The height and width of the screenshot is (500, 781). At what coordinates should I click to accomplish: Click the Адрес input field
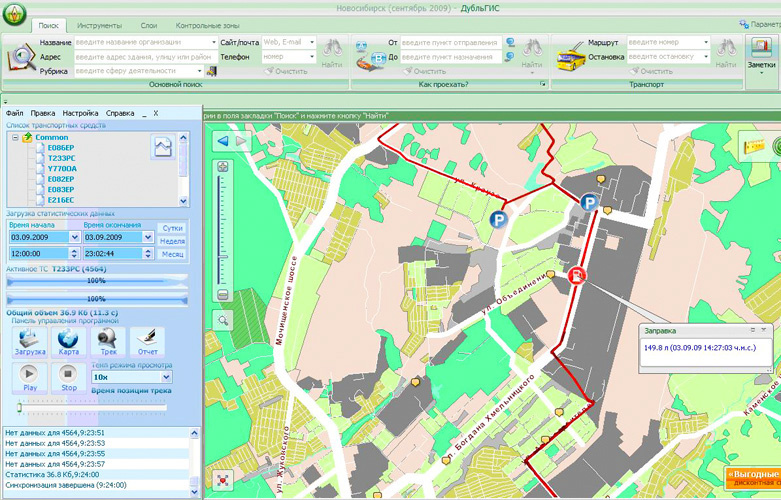(146, 57)
